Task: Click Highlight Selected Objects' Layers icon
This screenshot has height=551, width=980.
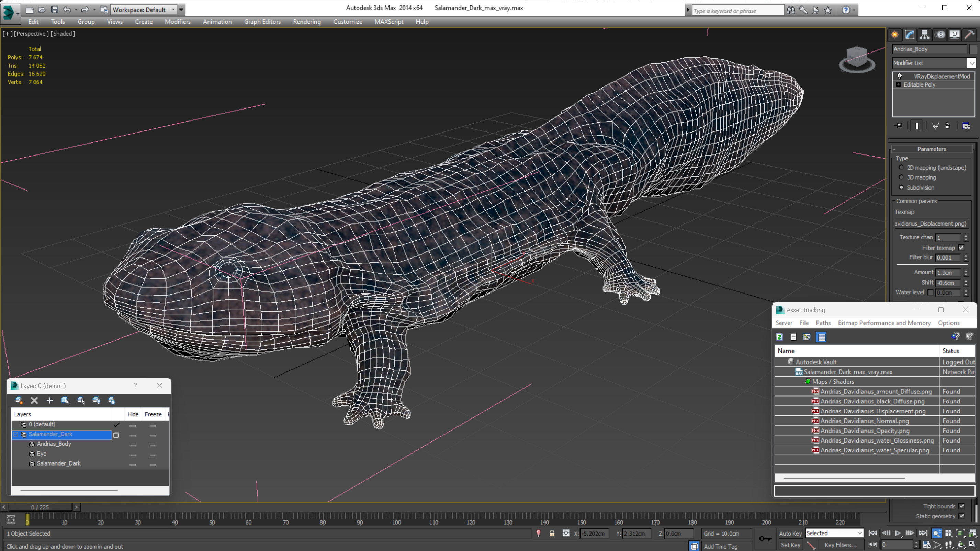Action: (x=81, y=400)
